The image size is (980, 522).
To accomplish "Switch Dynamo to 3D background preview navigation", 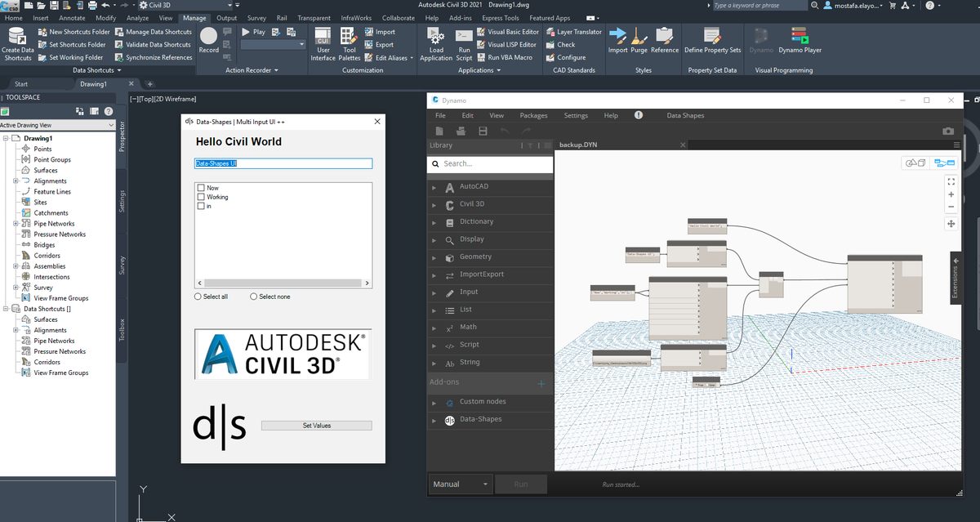I will [917, 162].
